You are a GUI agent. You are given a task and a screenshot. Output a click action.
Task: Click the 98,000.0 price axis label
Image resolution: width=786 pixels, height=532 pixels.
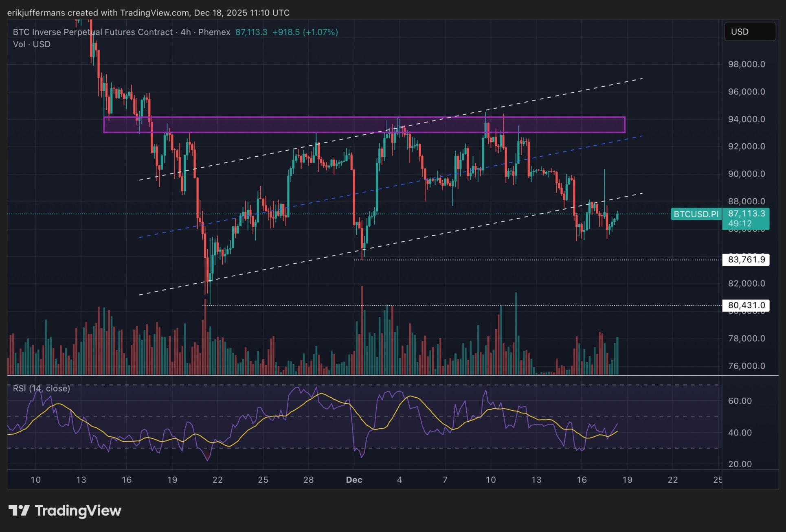pos(746,64)
